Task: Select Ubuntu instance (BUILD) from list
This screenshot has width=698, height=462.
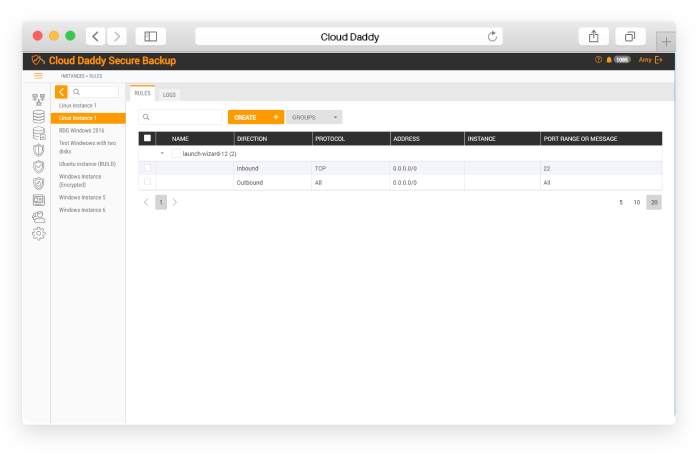Action: point(88,164)
